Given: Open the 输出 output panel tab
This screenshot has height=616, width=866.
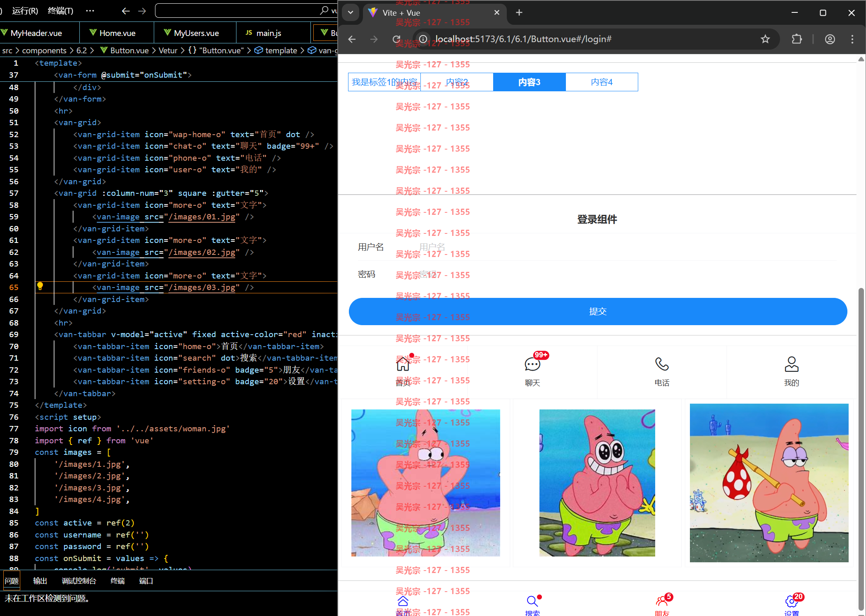Looking at the screenshot, I should tap(40, 581).
